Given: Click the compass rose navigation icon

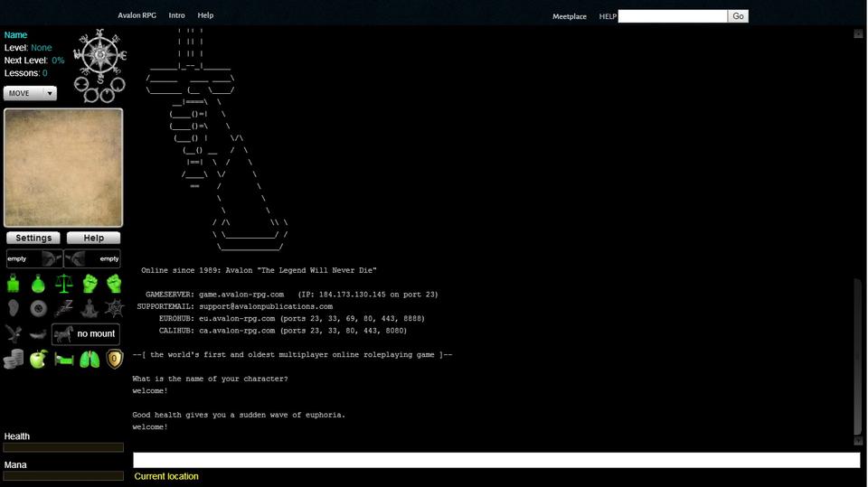Looking at the screenshot, I should pyautogui.click(x=99, y=56).
